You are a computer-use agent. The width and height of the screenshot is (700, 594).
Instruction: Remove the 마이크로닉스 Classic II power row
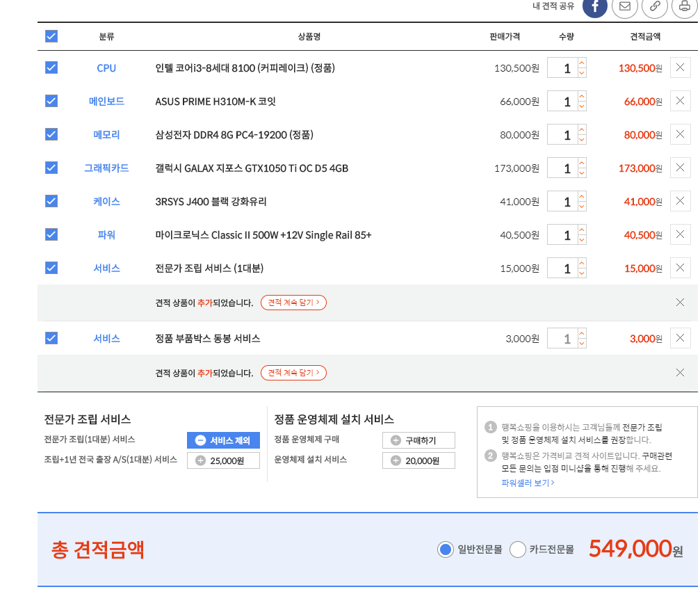coord(680,234)
